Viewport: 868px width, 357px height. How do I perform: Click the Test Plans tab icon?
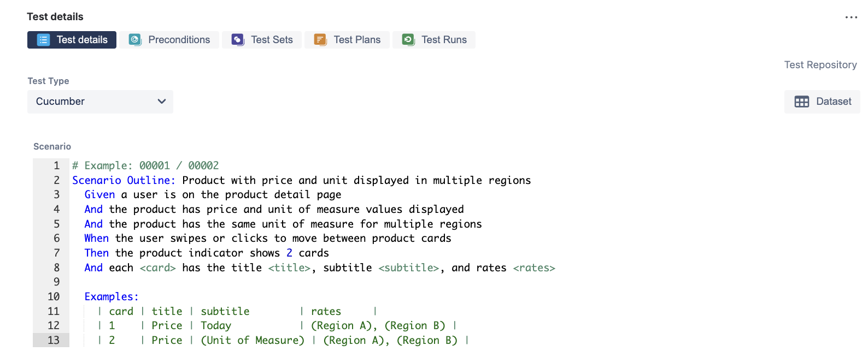click(x=320, y=40)
